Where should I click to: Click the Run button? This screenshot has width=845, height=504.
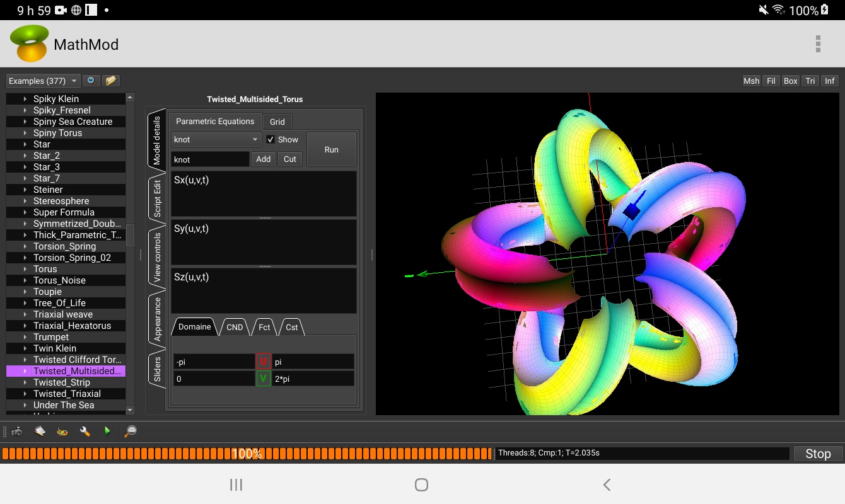click(332, 149)
